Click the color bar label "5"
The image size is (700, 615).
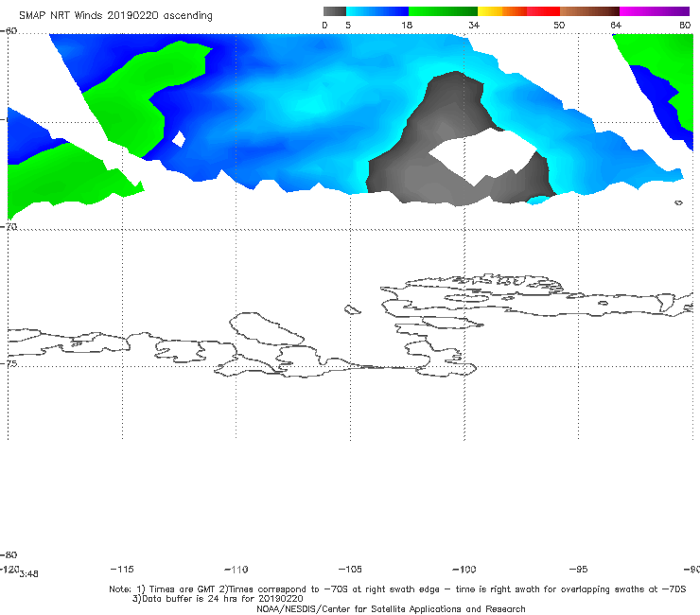pyautogui.click(x=348, y=26)
